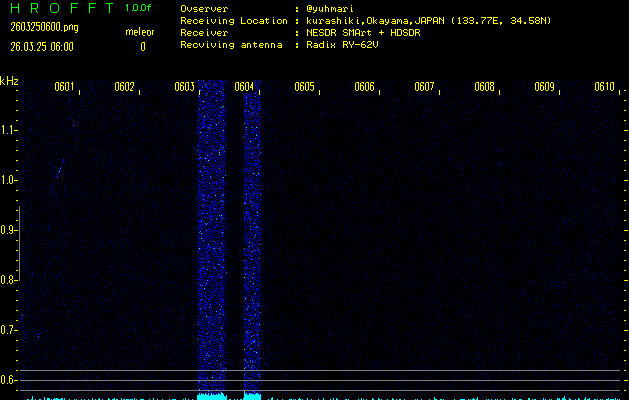Click the antenna value Radix RY-62V
The width and height of the screenshot is (629, 400).
click(342, 45)
